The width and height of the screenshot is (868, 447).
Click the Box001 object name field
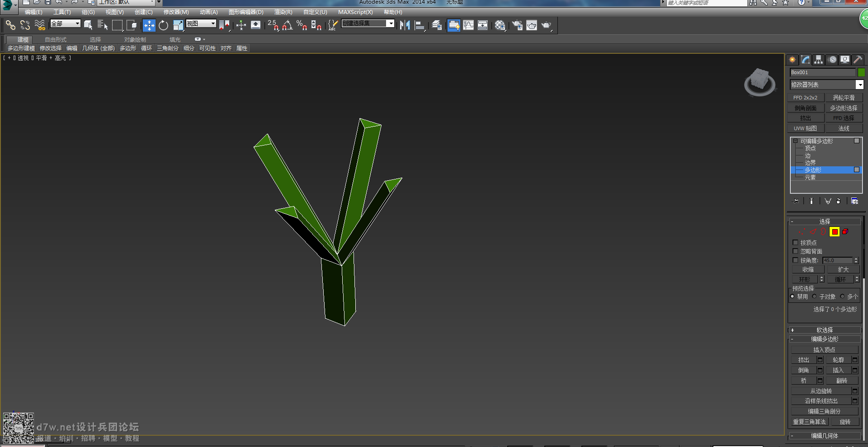coord(823,72)
